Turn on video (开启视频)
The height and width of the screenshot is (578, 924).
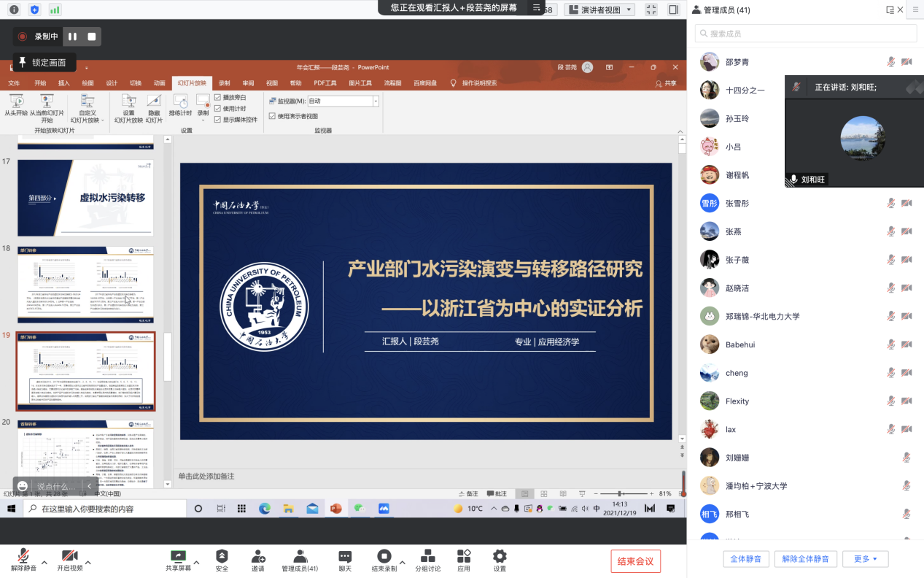70,557
